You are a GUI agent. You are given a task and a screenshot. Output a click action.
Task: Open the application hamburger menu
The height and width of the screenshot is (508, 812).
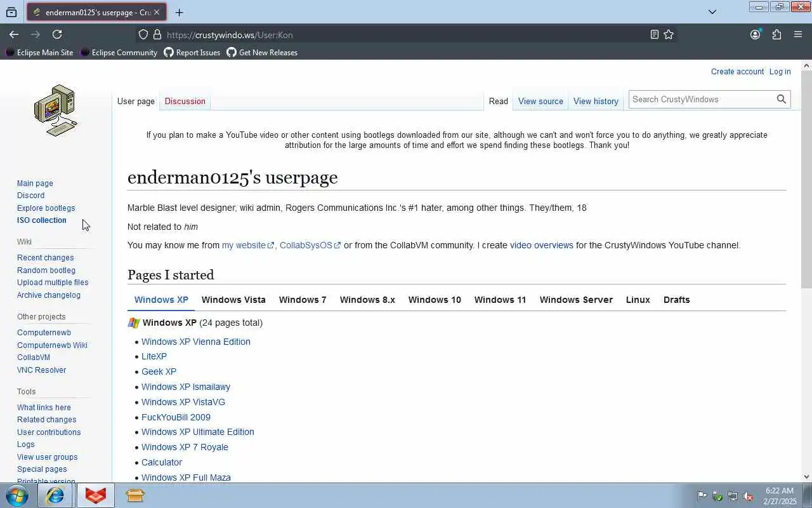point(798,34)
